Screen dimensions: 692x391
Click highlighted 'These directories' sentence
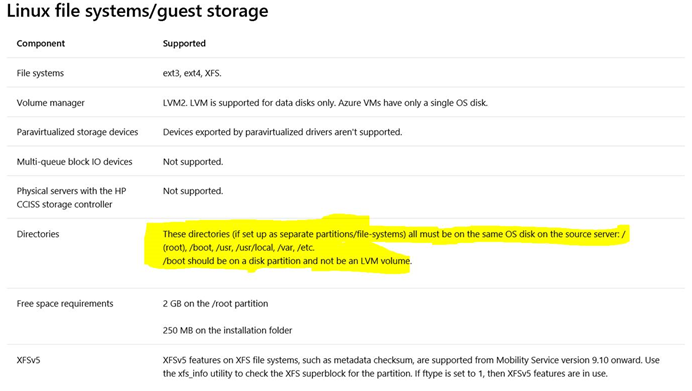point(394,241)
